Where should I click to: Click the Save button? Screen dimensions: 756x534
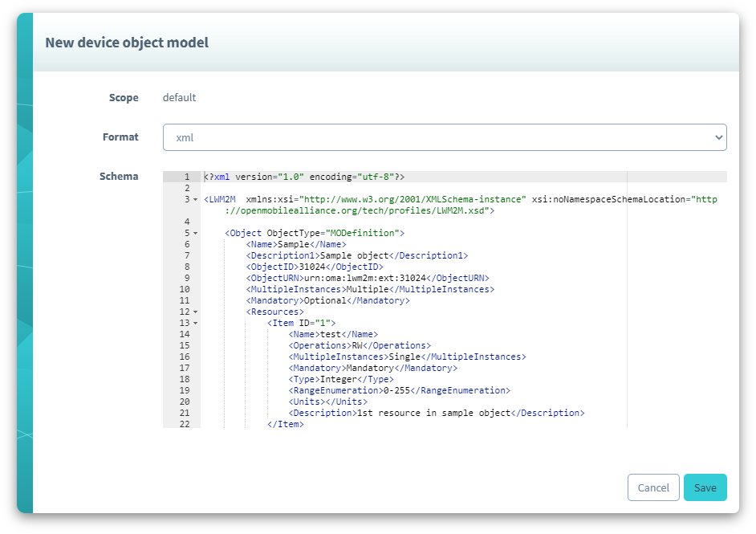705,487
